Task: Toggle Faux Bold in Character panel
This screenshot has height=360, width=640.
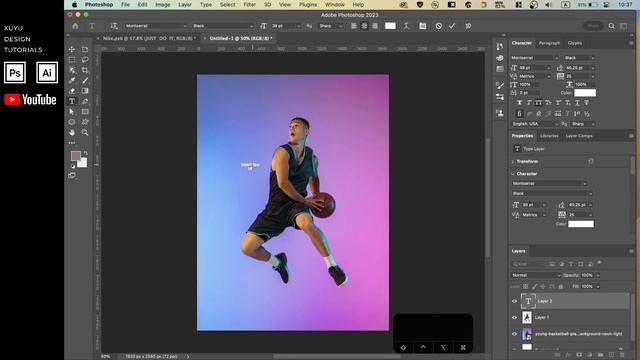Action: [x=519, y=103]
